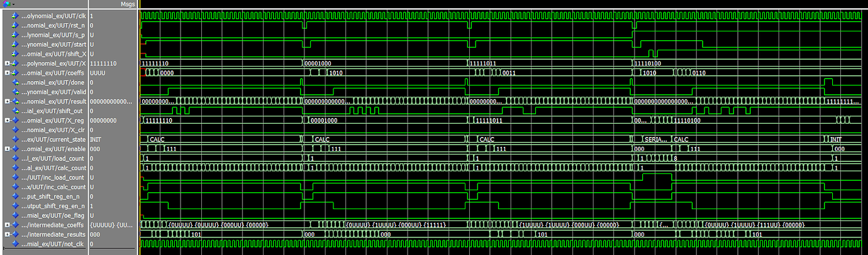Expand the intermediate_coeffs signal group
This screenshot has width=868, height=255.
tap(7, 224)
